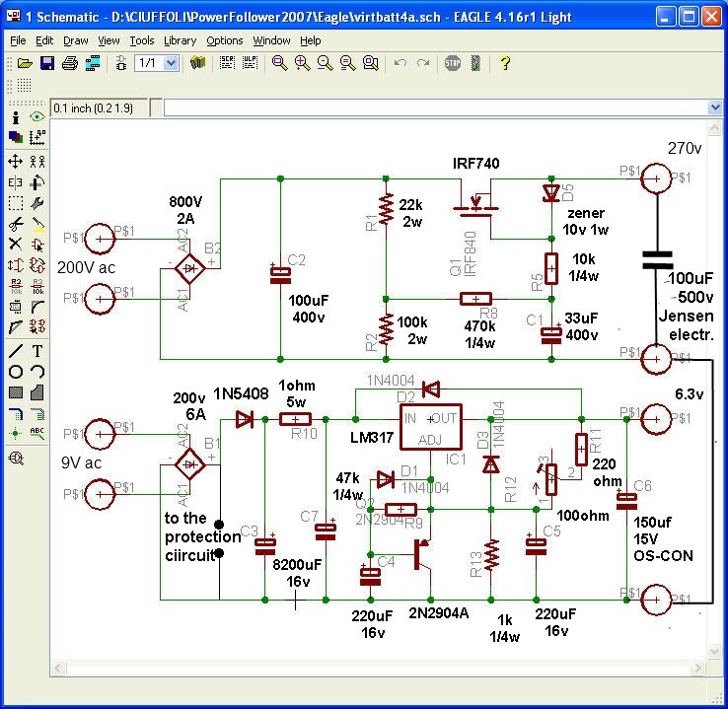728x709 pixels.
Task: Activate the Delete tool
Action: coord(16,245)
